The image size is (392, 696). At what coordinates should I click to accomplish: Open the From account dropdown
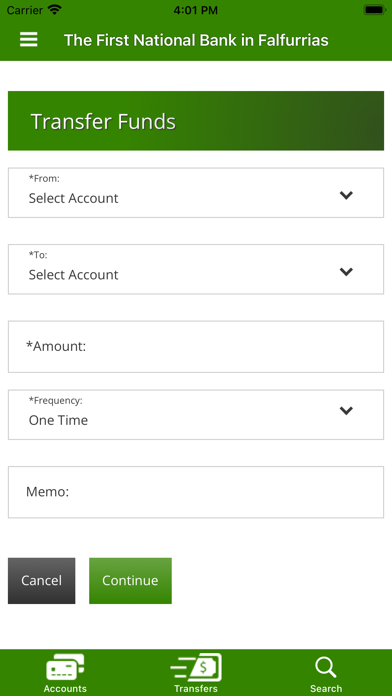pos(196,193)
